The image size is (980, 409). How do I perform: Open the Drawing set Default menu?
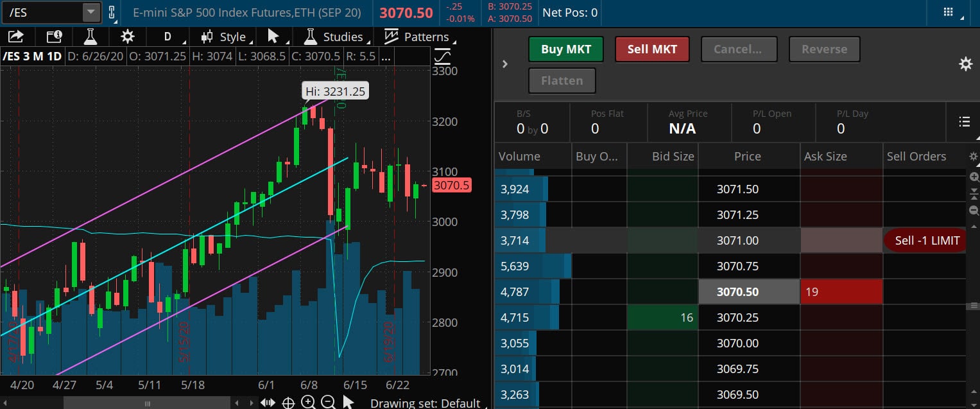point(425,403)
